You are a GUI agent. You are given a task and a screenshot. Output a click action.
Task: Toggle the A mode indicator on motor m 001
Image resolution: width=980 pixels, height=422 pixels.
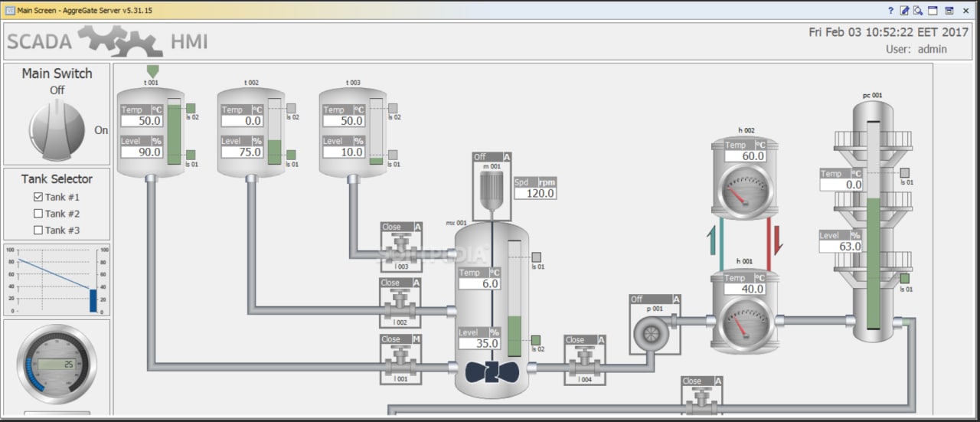(x=507, y=157)
